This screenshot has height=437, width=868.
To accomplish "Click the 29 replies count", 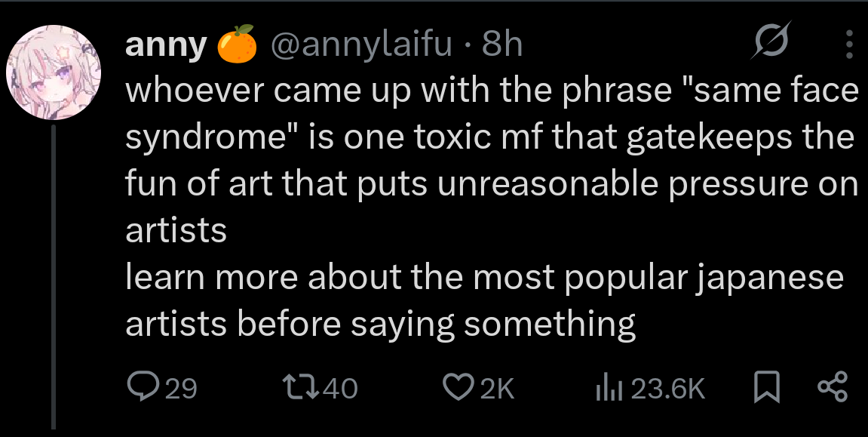I will [x=181, y=389].
